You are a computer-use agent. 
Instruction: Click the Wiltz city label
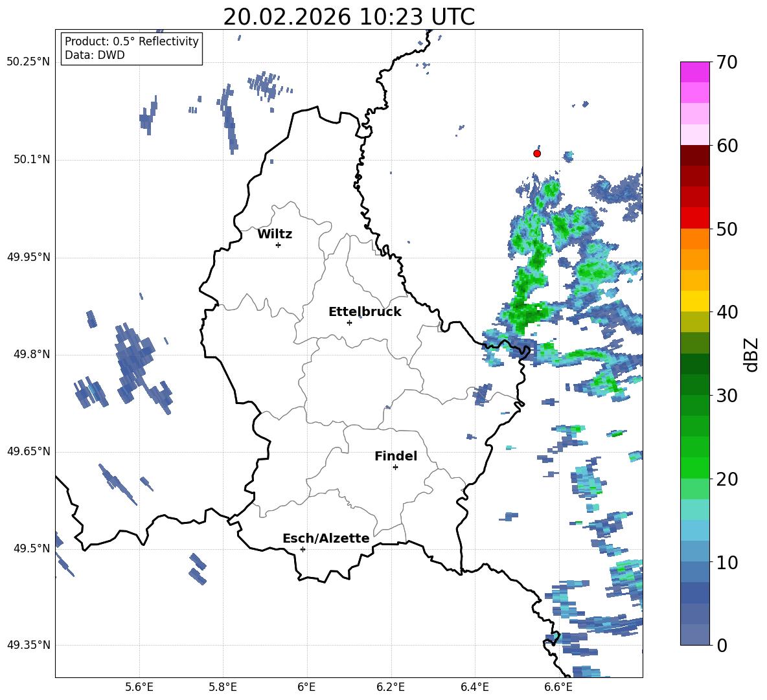click(275, 234)
